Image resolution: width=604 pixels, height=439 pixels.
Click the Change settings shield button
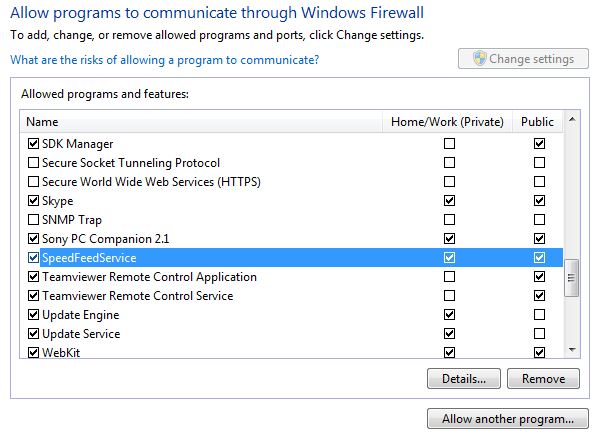tap(523, 59)
